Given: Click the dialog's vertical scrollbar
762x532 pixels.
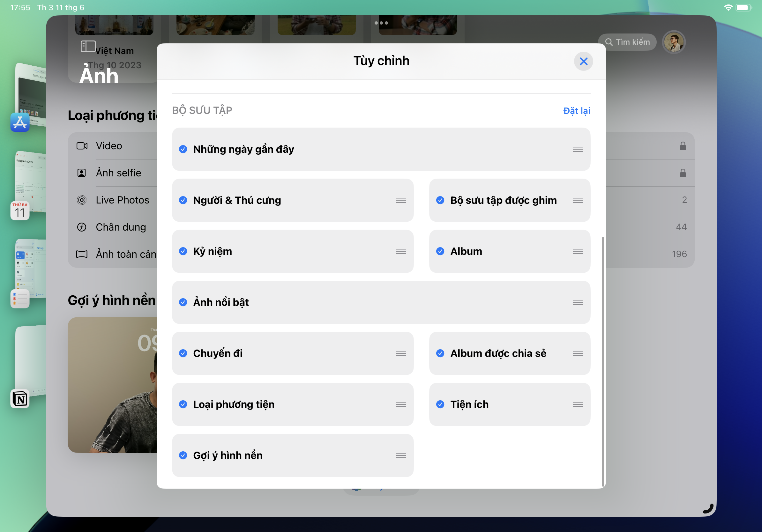Looking at the screenshot, I should [x=603, y=361].
